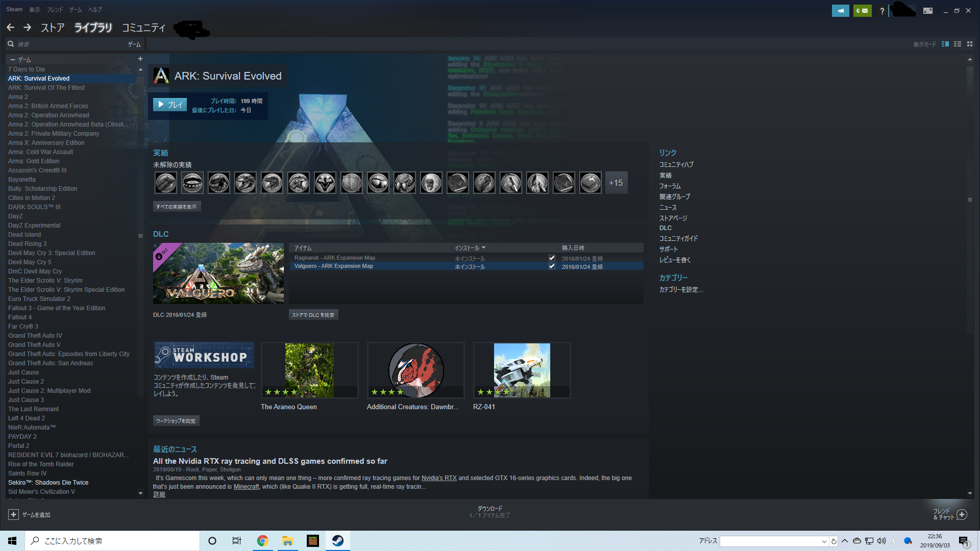Open the Steam menu
The width and height of the screenshot is (980, 551).
14,9
